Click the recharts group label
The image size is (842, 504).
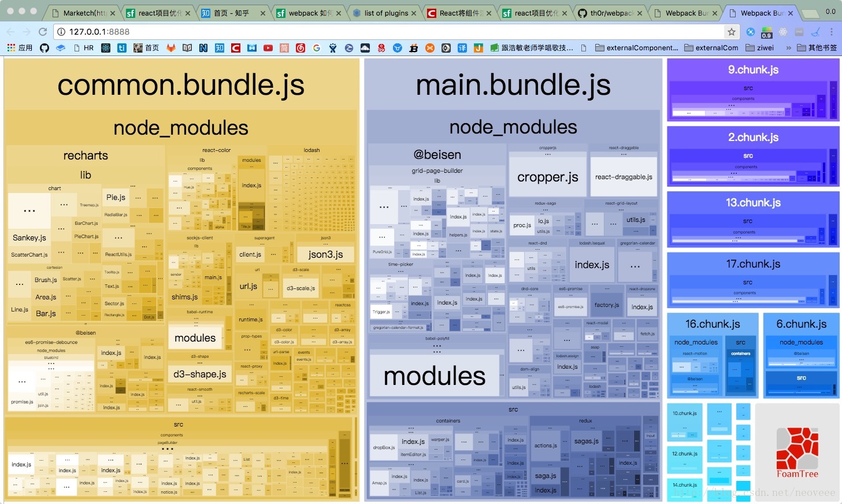[86, 155]
